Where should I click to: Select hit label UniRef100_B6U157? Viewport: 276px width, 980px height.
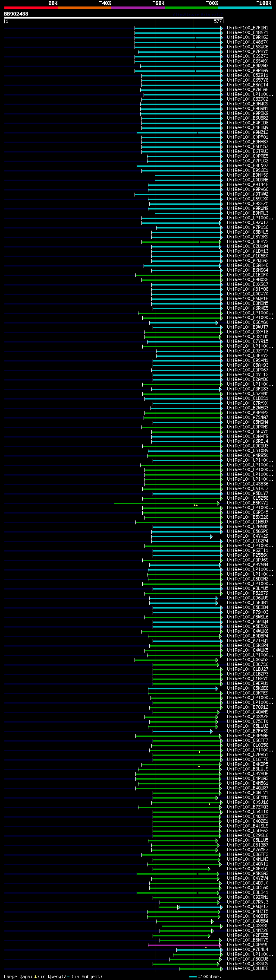248,146
